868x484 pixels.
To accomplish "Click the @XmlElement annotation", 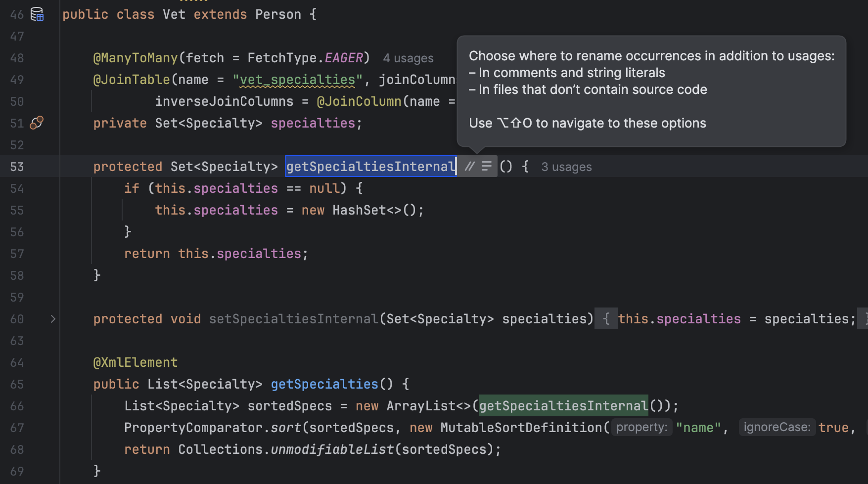I will (135, 362).
